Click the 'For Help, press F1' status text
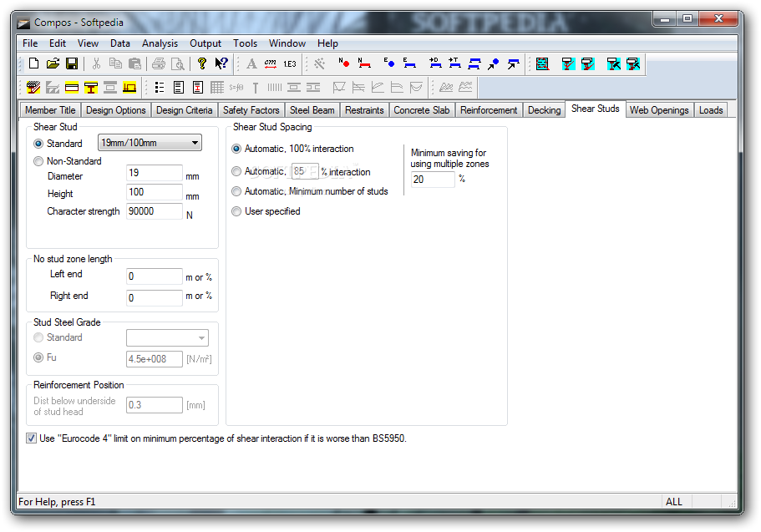Screen dimensions: 761x532 pyautogui.click(x=57, y=501)
